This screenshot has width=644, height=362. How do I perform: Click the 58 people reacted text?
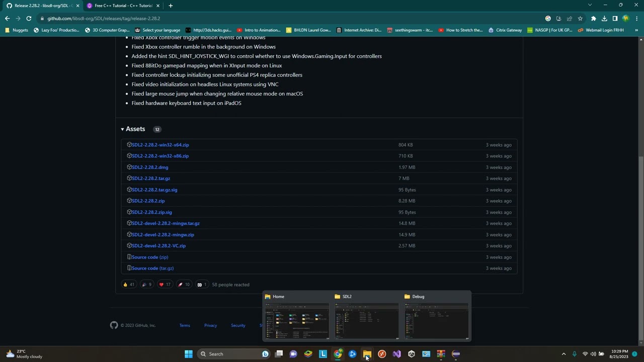click(x=230, y=285)
